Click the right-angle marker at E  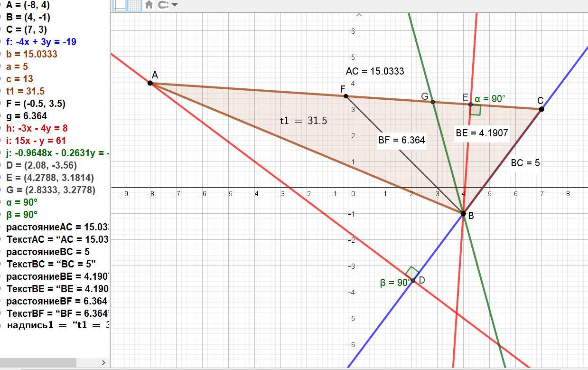(x=476, y=110)
